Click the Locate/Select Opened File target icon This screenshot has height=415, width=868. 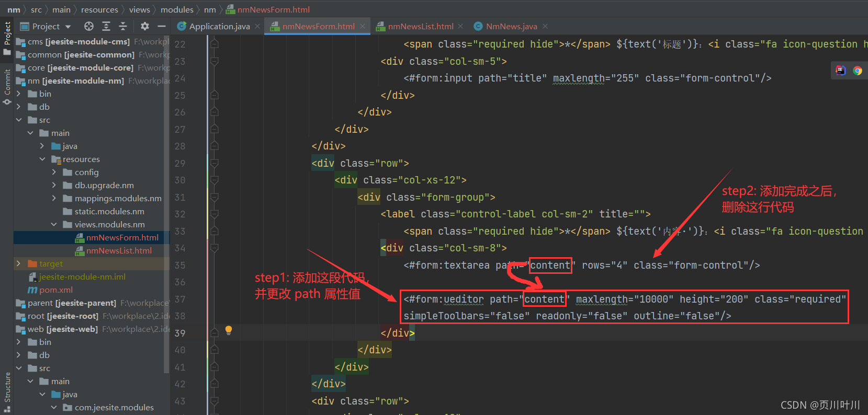(x=89, y=26)
